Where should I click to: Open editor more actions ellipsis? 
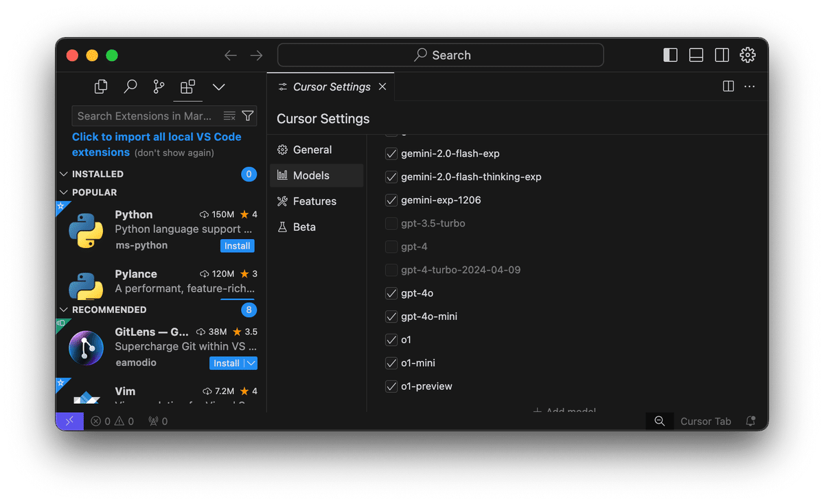click(x=749, y=87)
